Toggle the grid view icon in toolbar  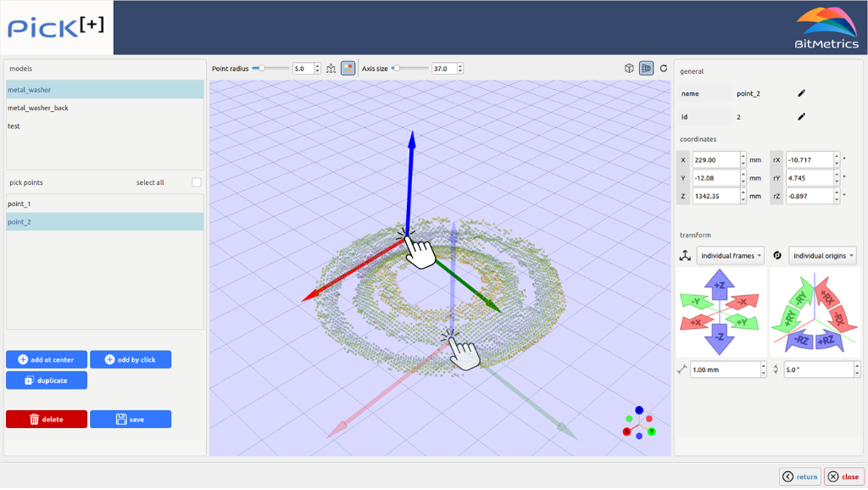click(x=646, y=69)
